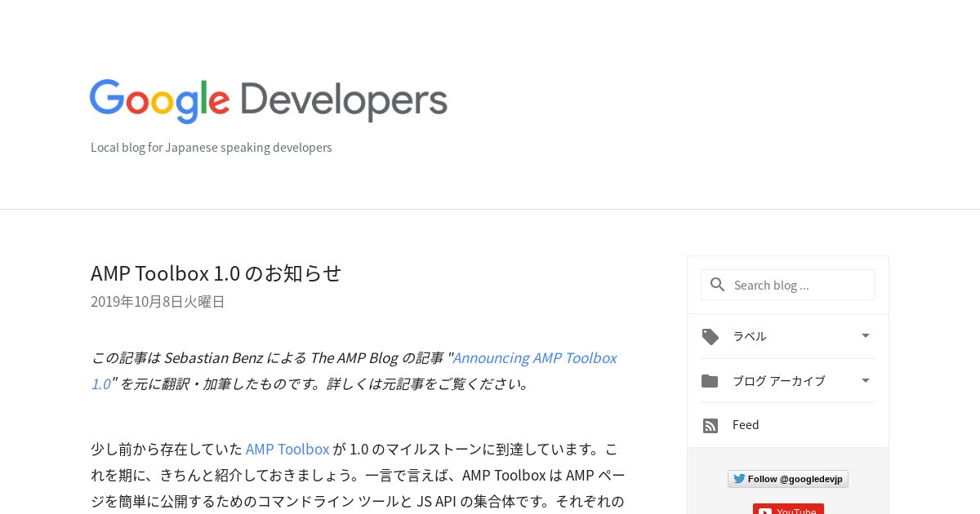Focus the Search blog input field

point(788,285)
